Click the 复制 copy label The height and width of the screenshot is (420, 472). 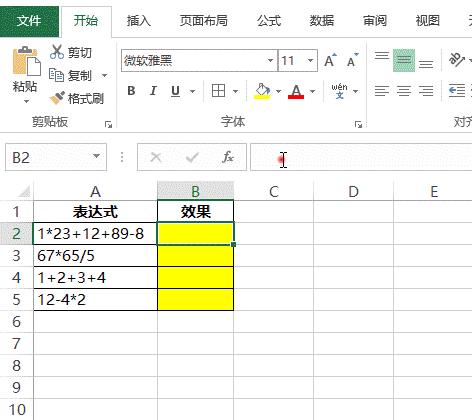tap(80, 76)
